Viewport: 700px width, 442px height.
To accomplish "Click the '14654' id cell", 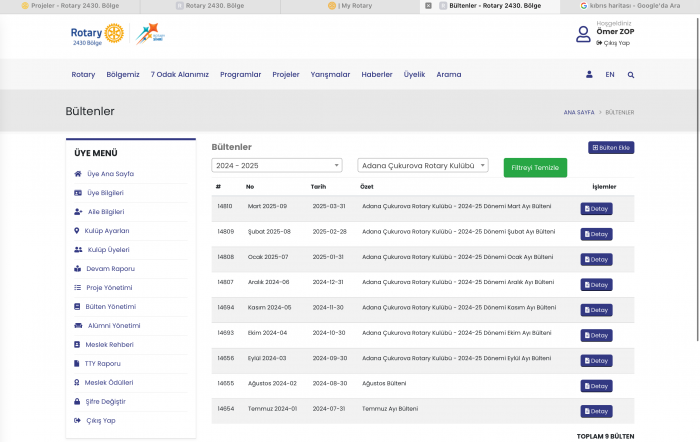I will tap(225, 409).
